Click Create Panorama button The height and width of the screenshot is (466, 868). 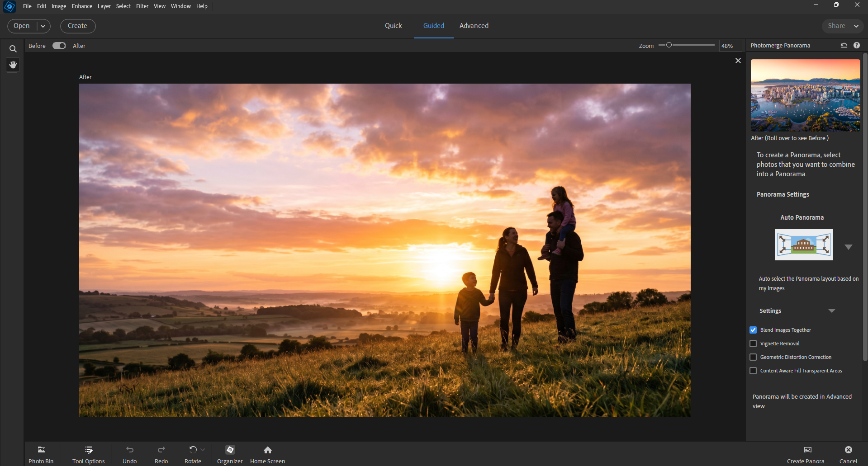tap(807, 454)
